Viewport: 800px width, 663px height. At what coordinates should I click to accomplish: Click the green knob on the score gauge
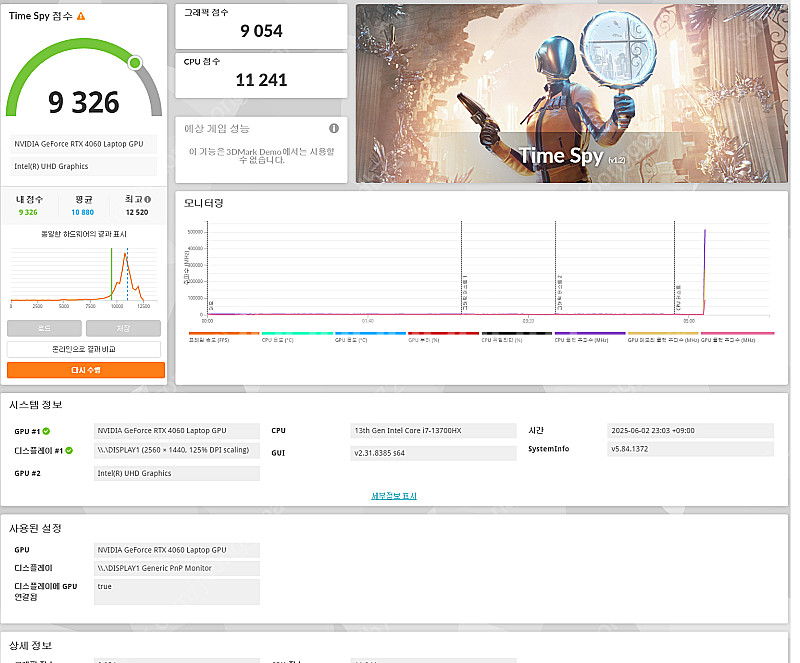[x=135, y=63]
